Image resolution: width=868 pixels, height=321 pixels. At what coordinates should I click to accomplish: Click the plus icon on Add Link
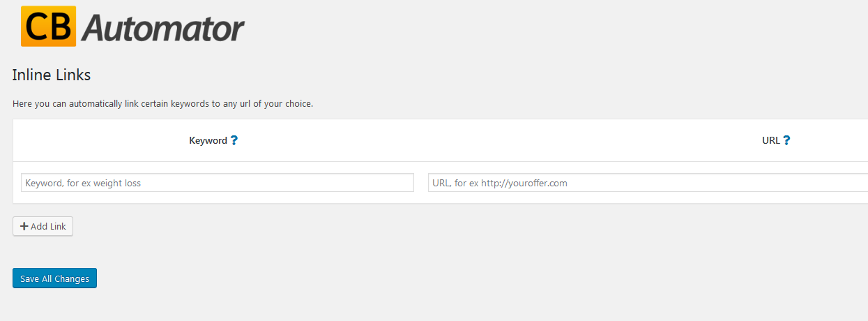pos(24,226)
